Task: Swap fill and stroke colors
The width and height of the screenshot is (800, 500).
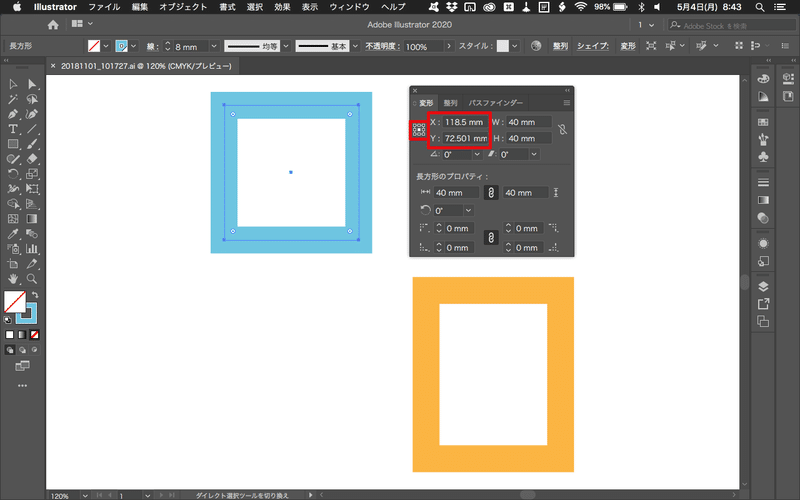Action: pos(35,295)
